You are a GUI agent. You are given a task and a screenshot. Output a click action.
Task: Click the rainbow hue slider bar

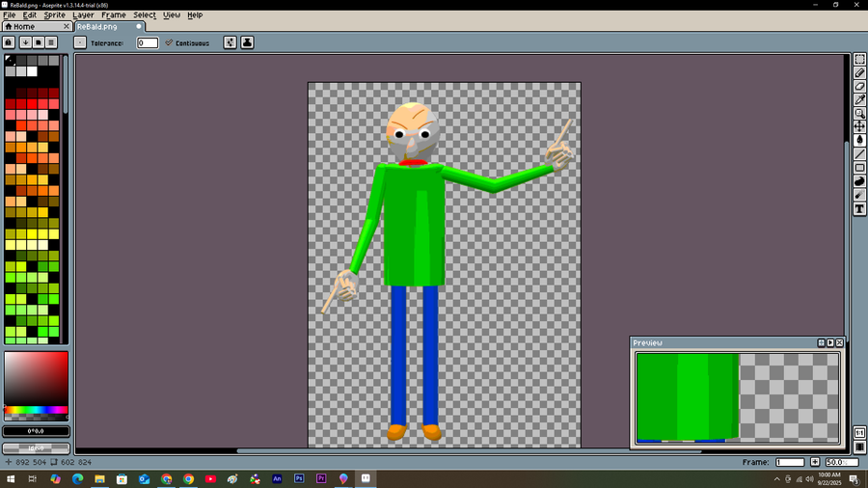36,410
